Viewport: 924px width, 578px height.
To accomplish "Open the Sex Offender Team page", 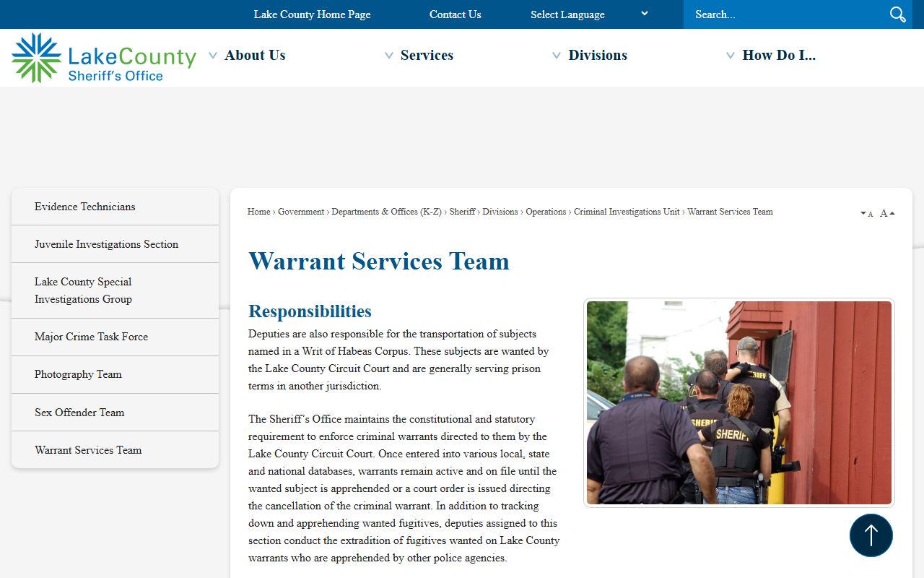I will 115,413.
